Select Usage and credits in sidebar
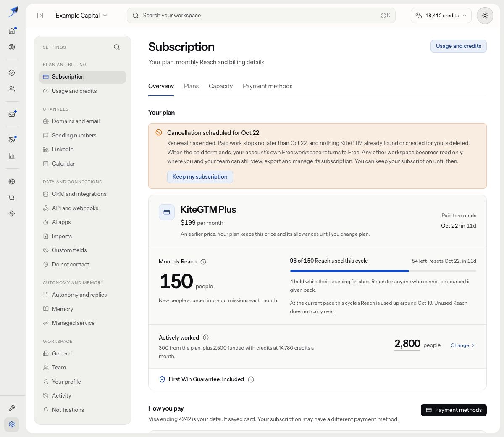The image size is (504, 437). pyautogui.click(x=83, y=91)
